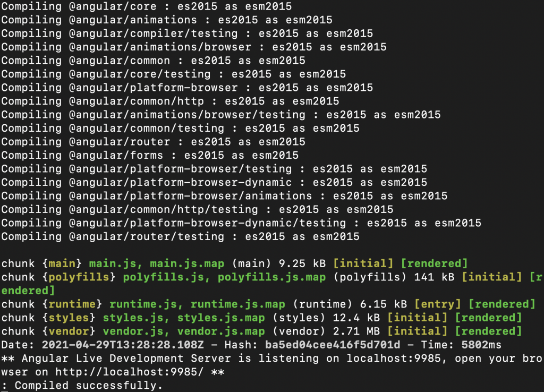Click @angular/platform-browser/animations package name

point(191,195)
